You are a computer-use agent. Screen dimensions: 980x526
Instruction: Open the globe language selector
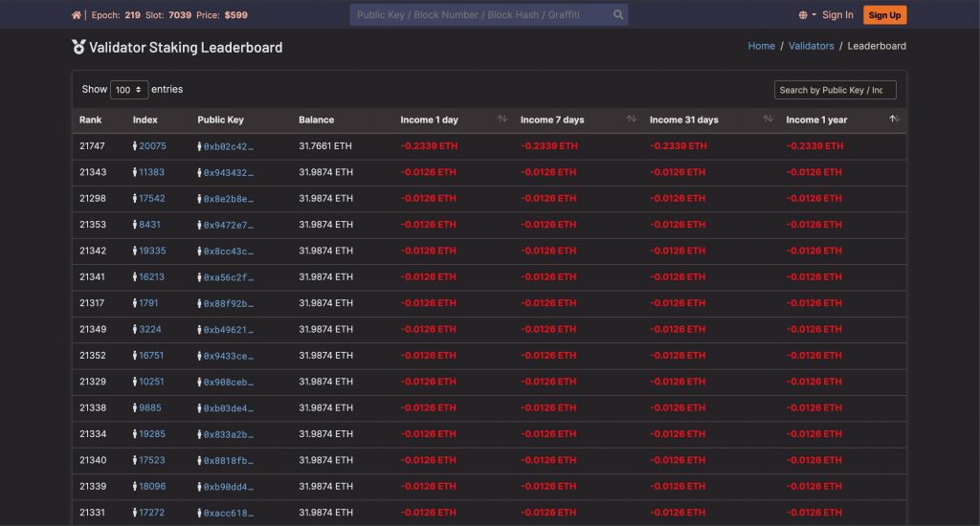(807, 15)
